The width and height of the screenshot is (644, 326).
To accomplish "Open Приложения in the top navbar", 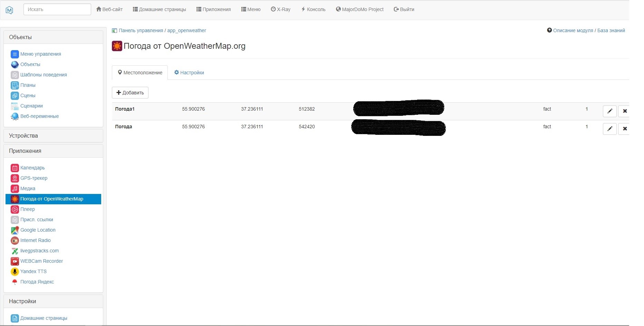I will 214,9.
